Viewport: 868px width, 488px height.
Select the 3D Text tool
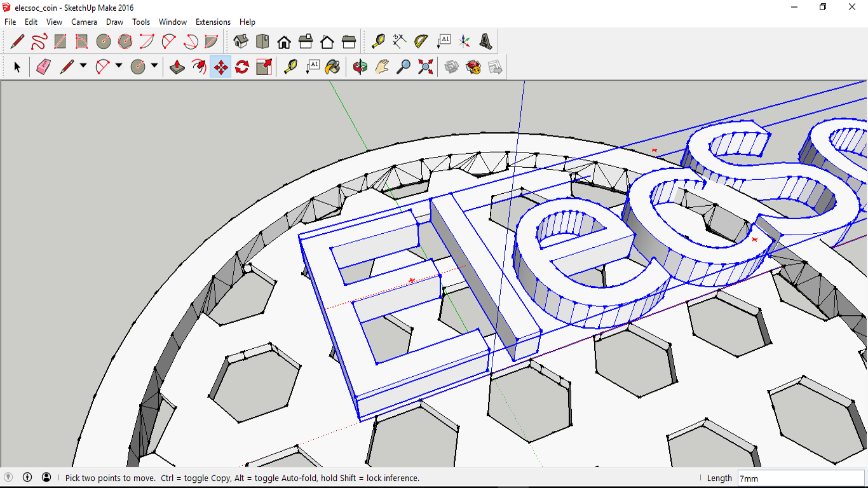click(486, 42)
